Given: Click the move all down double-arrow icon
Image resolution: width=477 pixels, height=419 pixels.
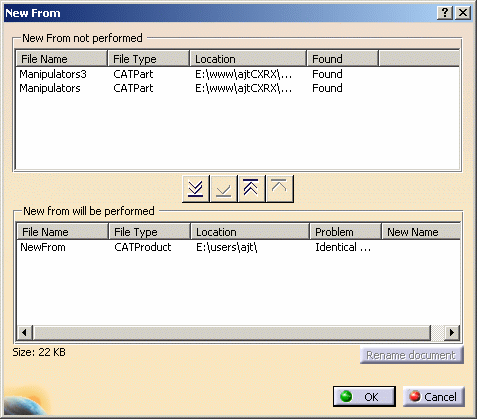Looking at the screenshot, I should click(196, 189).
